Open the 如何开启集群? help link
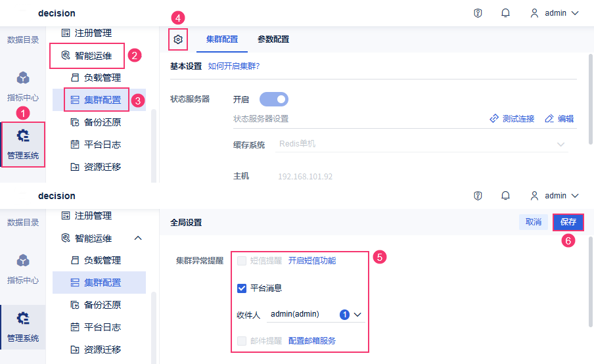Screen dimensions: 594x364 pyautogui.click(x=233, y=66)
